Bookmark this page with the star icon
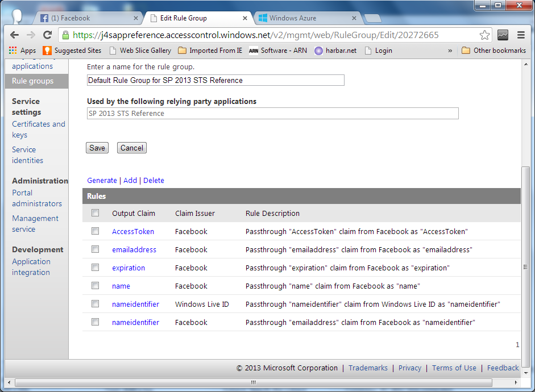This screenshot has width=535, height=392. pyautogui.click(x=484, y=35)
